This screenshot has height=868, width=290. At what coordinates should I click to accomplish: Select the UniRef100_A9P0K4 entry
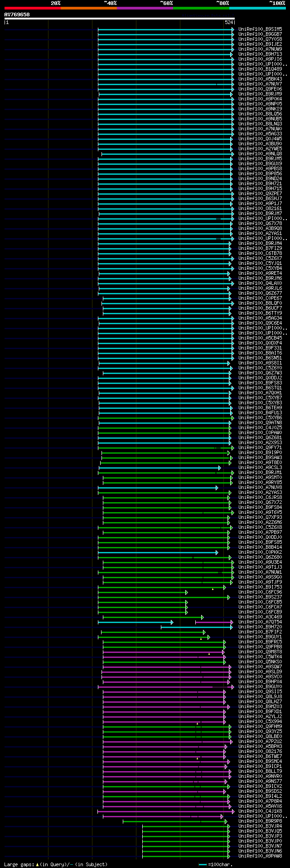pos(260,99)
